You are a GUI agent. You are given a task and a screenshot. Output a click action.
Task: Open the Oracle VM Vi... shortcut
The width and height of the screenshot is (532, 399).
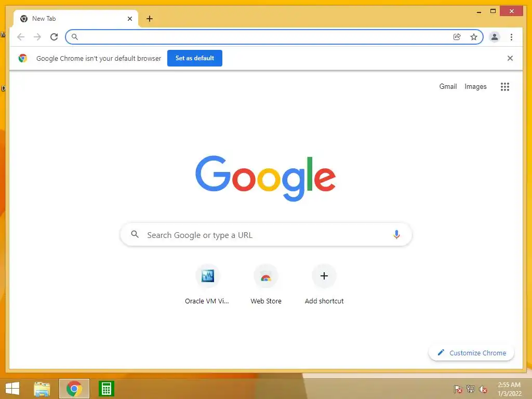pos(207,285)
